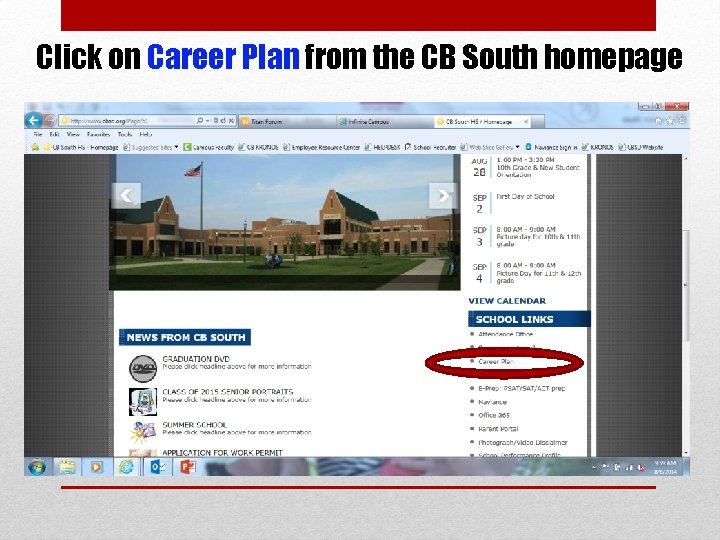Open the Favorites menu
This screenshot has height=540, width=720.
click(98, 135)
